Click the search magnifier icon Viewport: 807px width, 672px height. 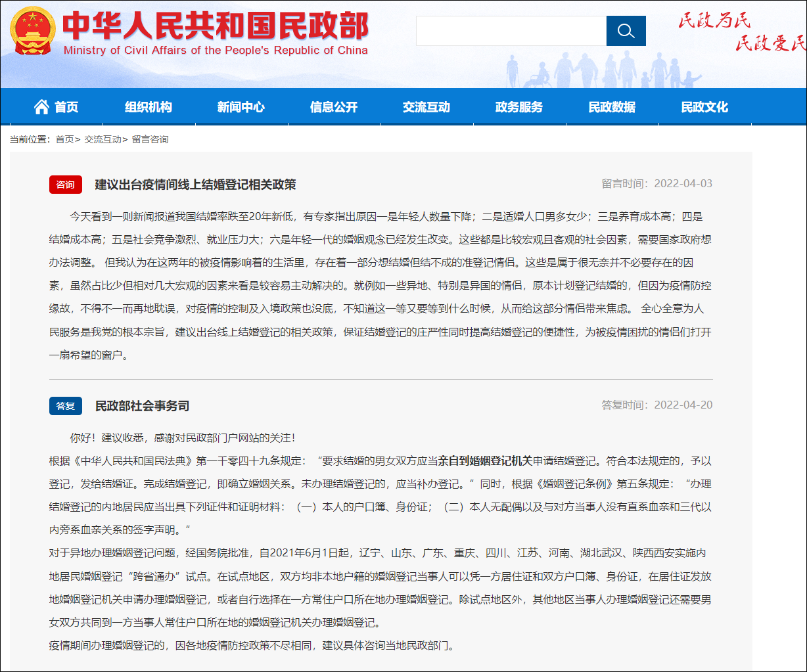coord(626,30)
